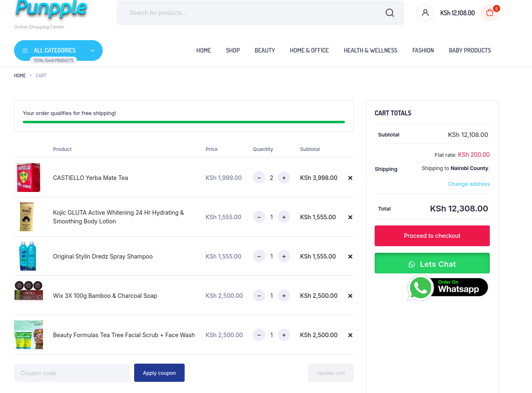The width and height of the screenshot is (532, 393).
Task: Click the Kojic lotion bottle thumbnail
Action: pyautogui.click(x=27, y=217)
